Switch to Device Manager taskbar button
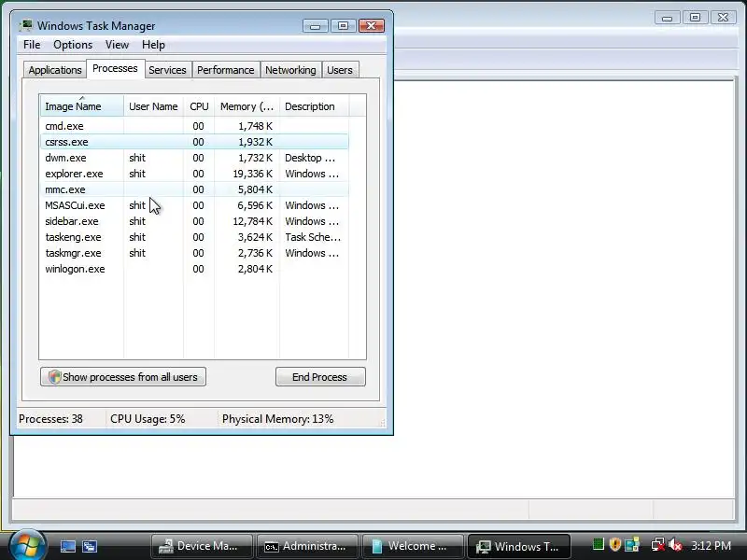The image size is (747, 560). 202,546
